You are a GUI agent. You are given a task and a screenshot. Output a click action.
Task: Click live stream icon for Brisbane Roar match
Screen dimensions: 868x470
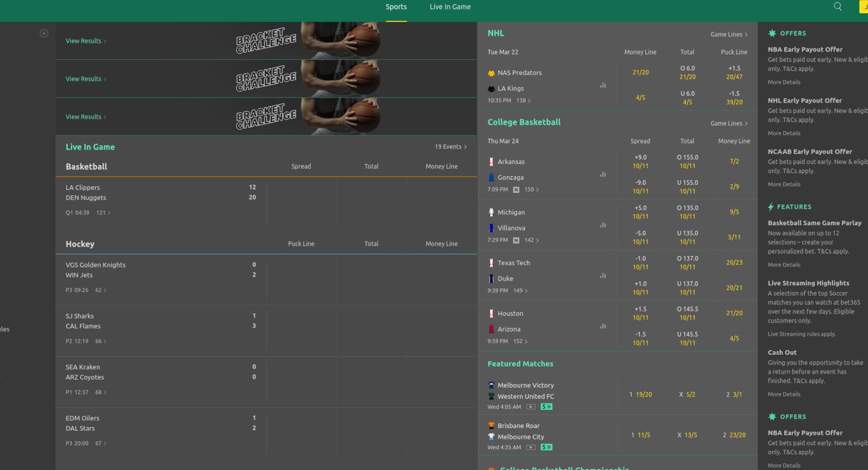[531, 447]
